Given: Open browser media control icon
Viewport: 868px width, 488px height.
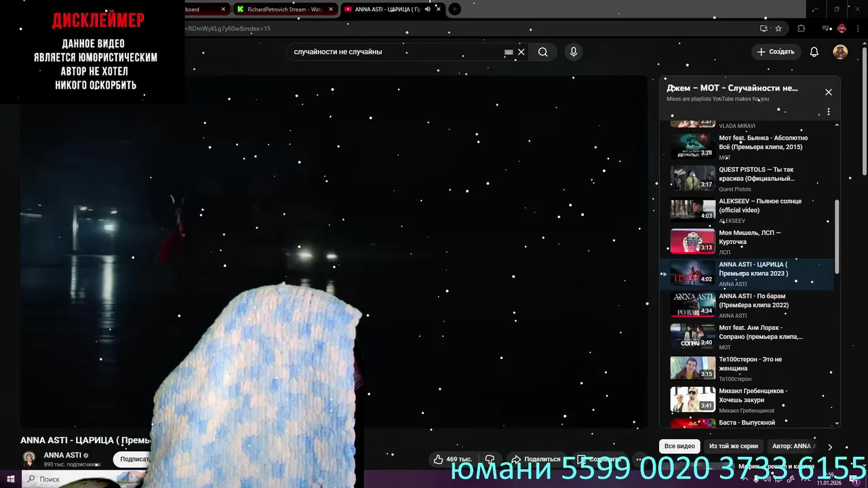Looking at the screenshot, I should 825,28.
